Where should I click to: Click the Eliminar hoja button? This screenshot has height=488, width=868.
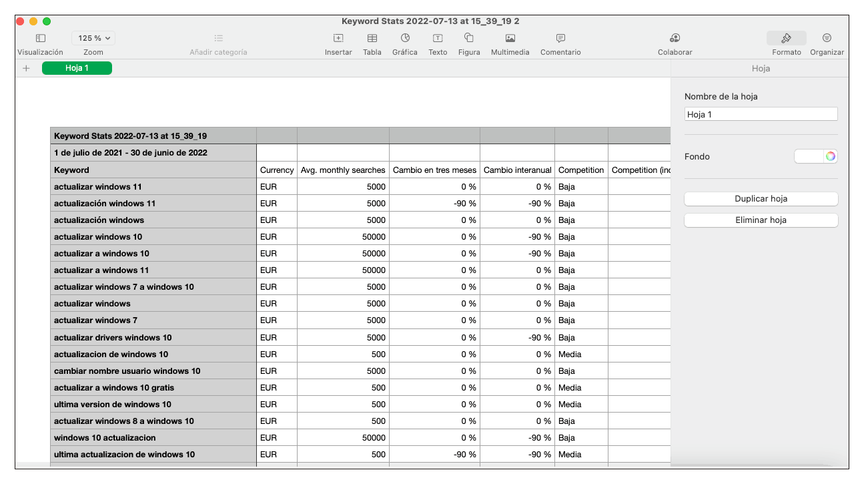pyautogui.click(x=761, y=220)
